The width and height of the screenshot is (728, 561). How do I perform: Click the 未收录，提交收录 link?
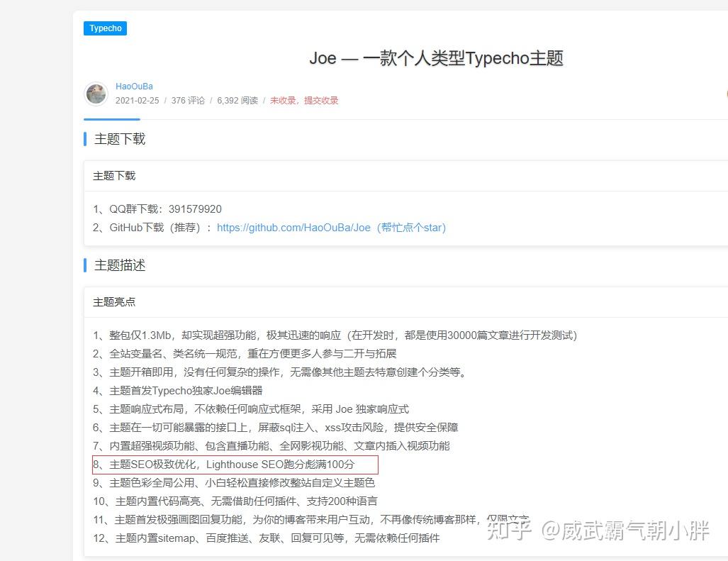pyautogui.click(x=304, y=100)
